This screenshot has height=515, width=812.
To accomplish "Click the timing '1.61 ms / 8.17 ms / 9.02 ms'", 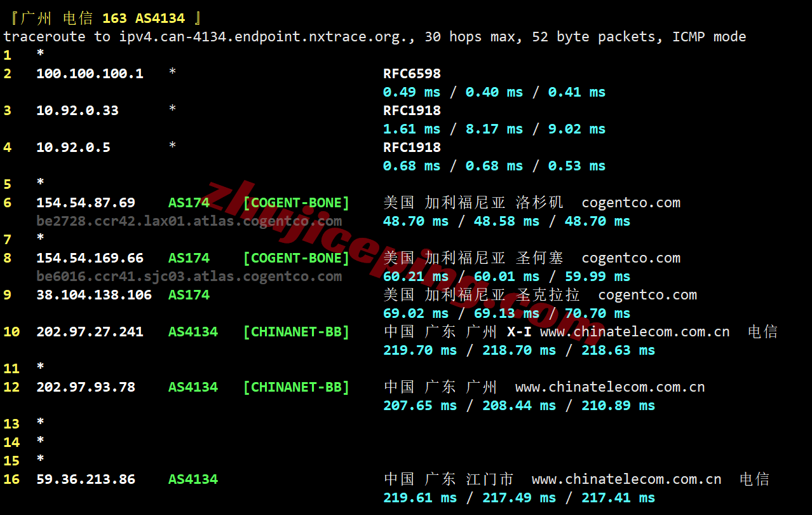I will [494, 129].
